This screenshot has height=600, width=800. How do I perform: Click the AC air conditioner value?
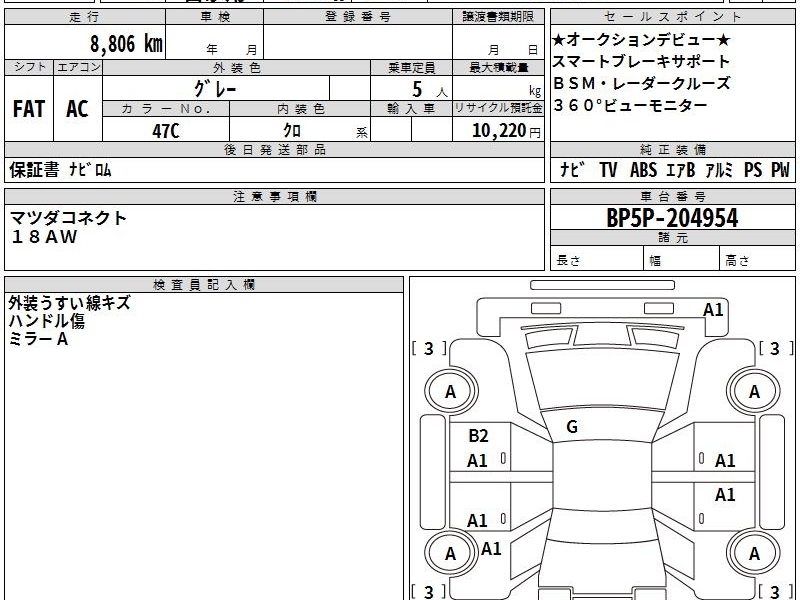[x=78, y=109]
